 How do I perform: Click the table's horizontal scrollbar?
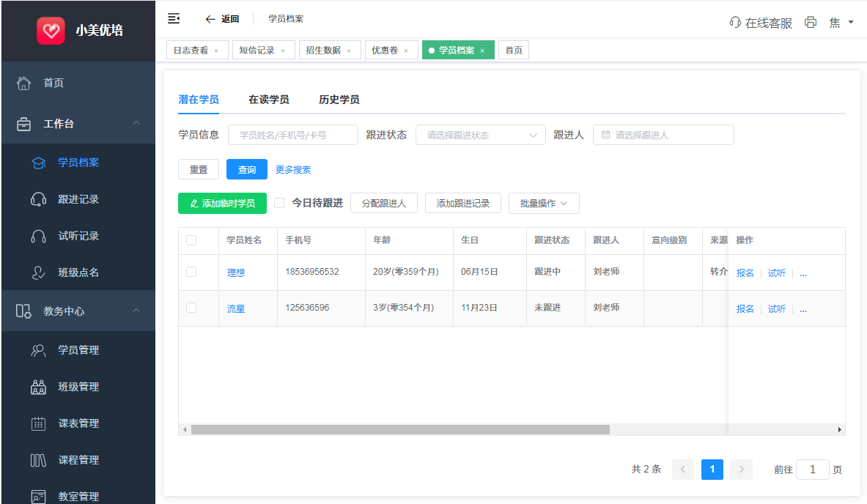pyautogui.click(x=400, y=430)
